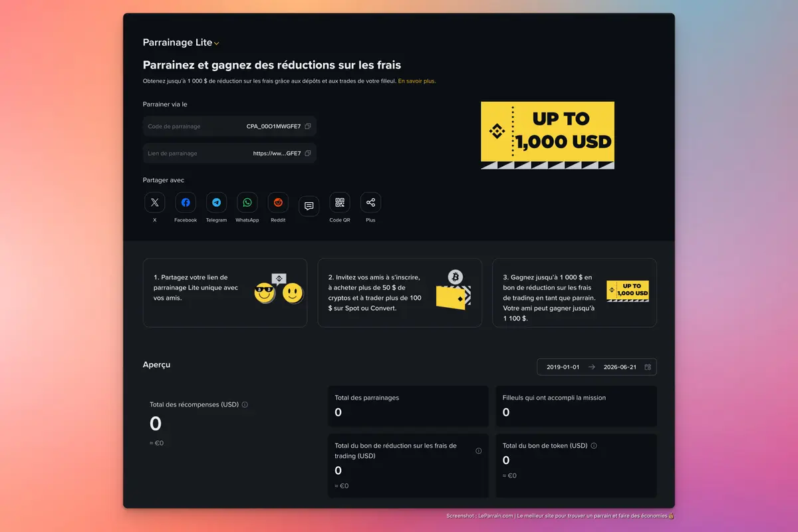
Task: Open the date range calendar icon
Action: coord(648,367)
